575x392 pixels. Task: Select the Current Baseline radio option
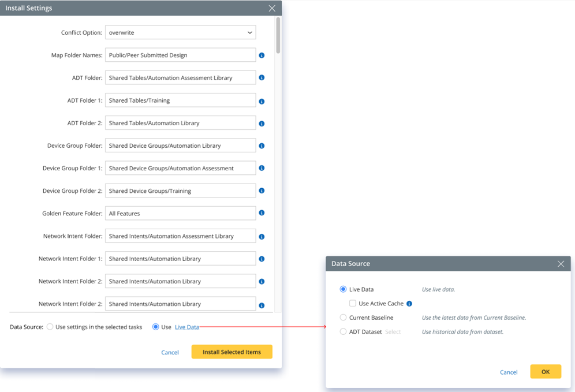tap(343, 318)
